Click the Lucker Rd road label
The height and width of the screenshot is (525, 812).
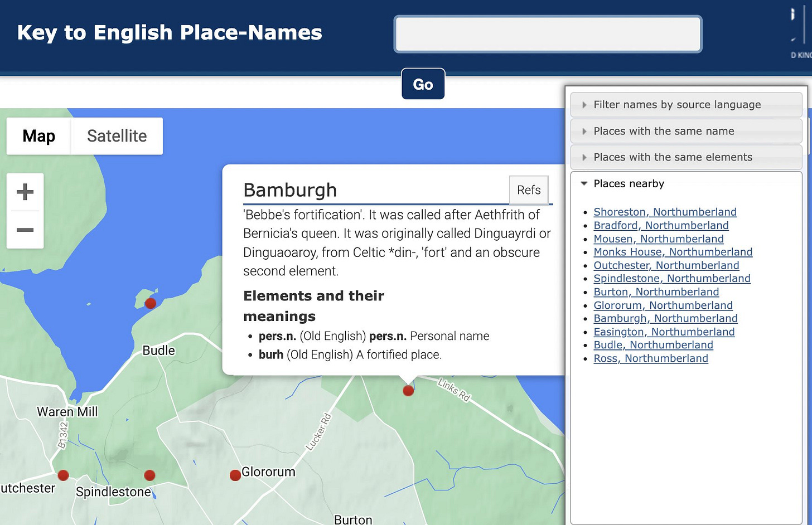coord(318,432)
